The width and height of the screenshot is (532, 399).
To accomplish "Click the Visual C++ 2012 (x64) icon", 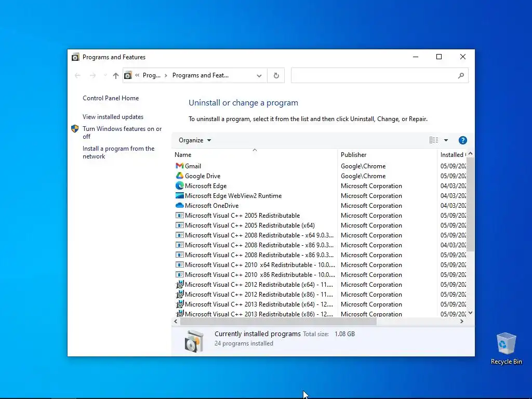I will pos(179,284).
